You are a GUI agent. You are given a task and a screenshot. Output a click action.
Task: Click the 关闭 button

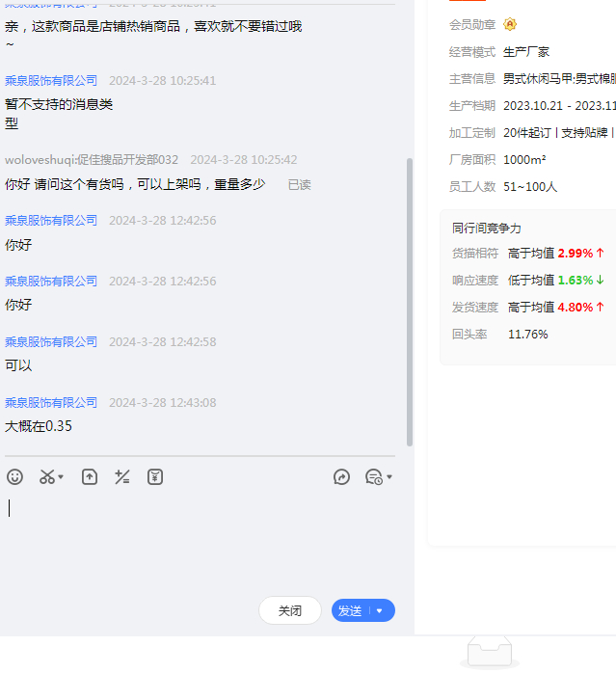tap(290, 610)
